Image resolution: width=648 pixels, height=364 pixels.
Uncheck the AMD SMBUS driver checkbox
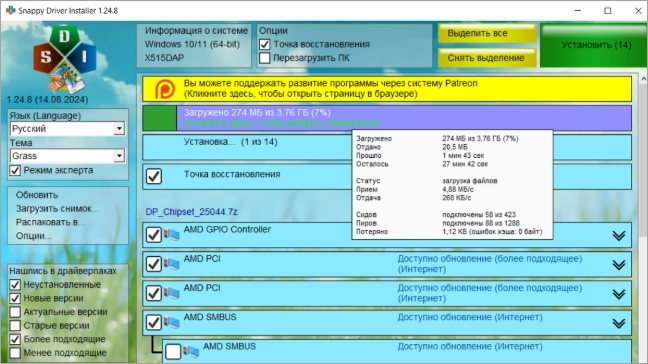click(x=154, y=322)
